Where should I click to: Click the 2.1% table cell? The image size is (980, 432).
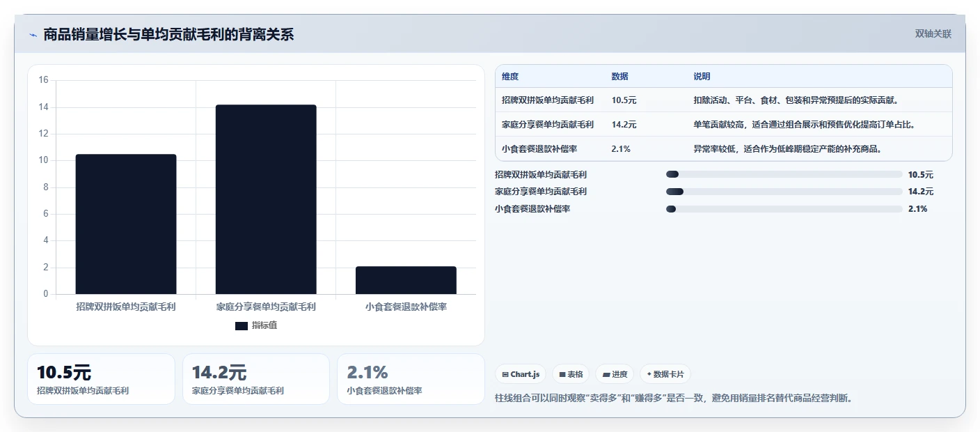point(621,149)
